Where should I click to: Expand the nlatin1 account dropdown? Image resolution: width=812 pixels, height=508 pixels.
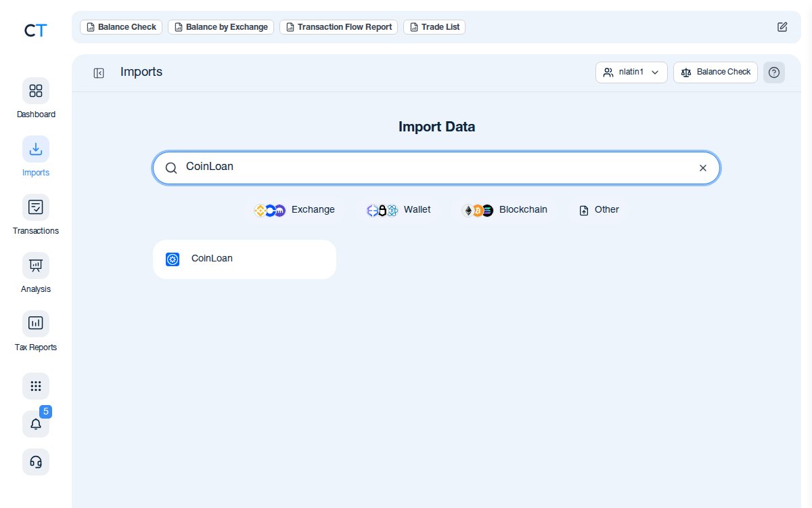[631, 72]
